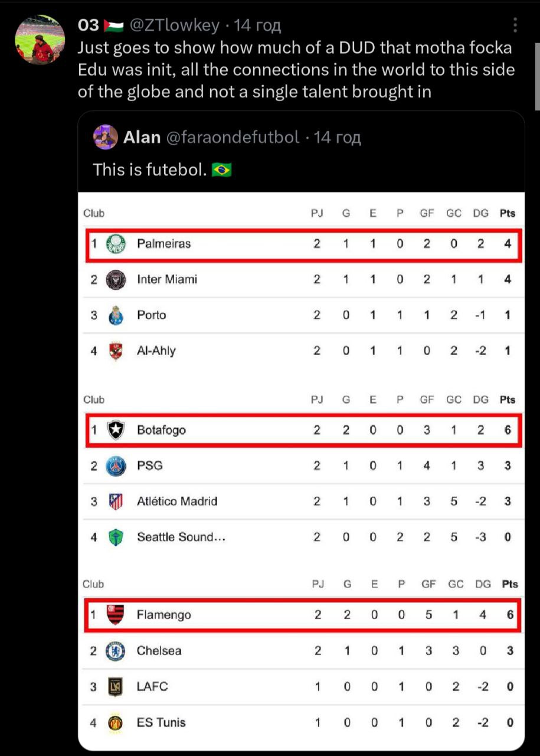
Task: Open the three-dot tweet options menu
Action: (x=515, y=25)
